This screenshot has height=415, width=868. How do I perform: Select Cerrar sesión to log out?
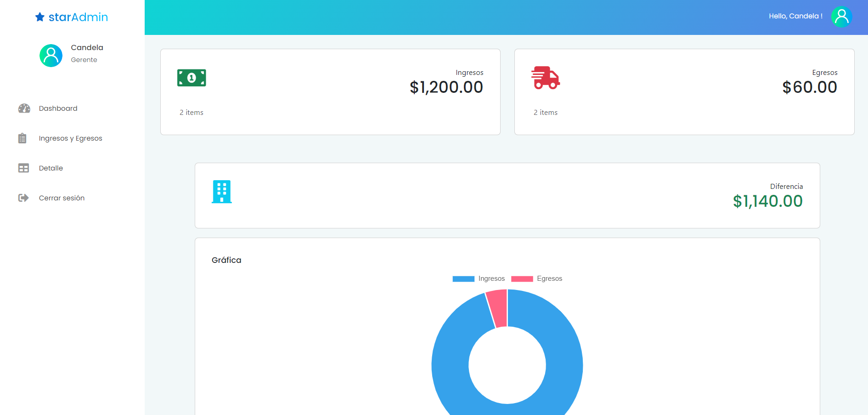point(62,198)
